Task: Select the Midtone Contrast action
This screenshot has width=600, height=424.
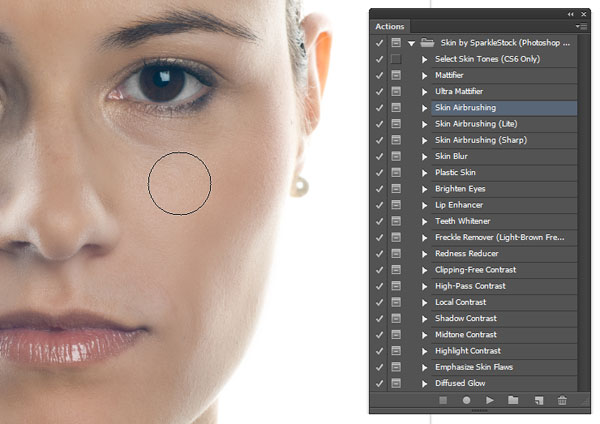Action: pyautogui.click(x=504, y=335)
